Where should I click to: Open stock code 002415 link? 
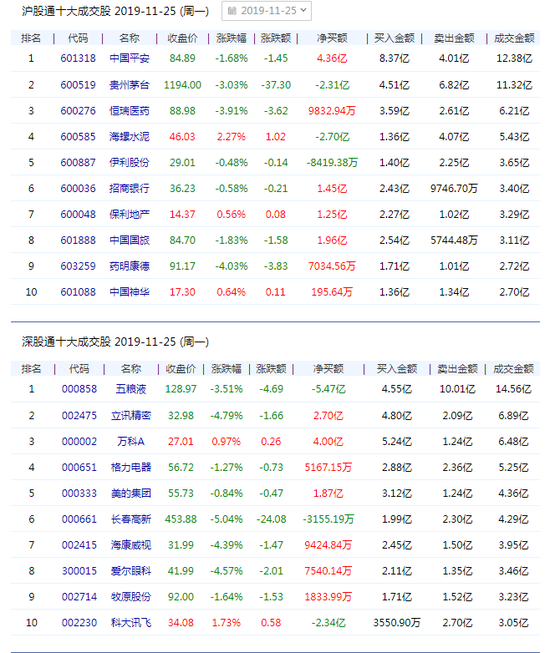[x=79, y=545]
